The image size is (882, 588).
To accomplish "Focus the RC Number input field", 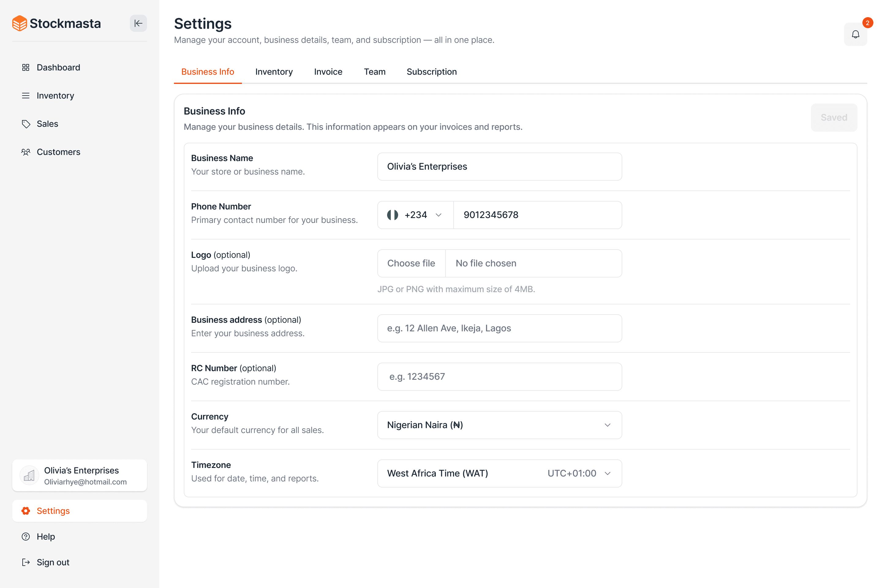I will point(499,376).
